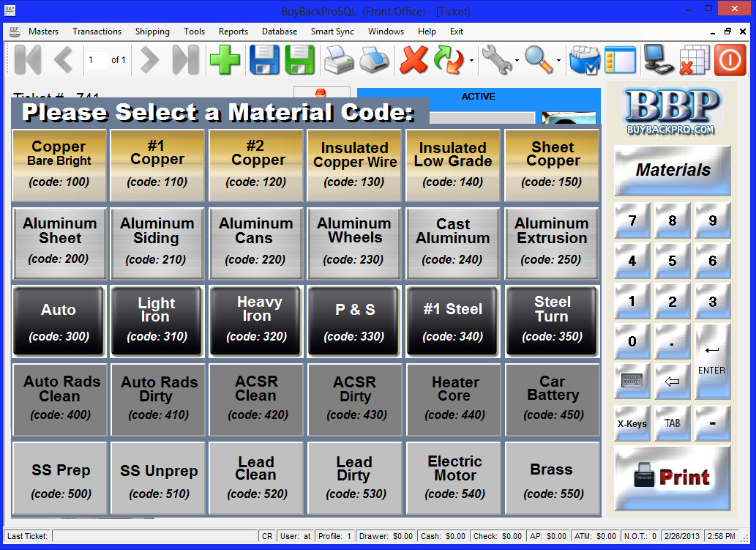
Task: Open the Transactions menu
Action: 97,31
